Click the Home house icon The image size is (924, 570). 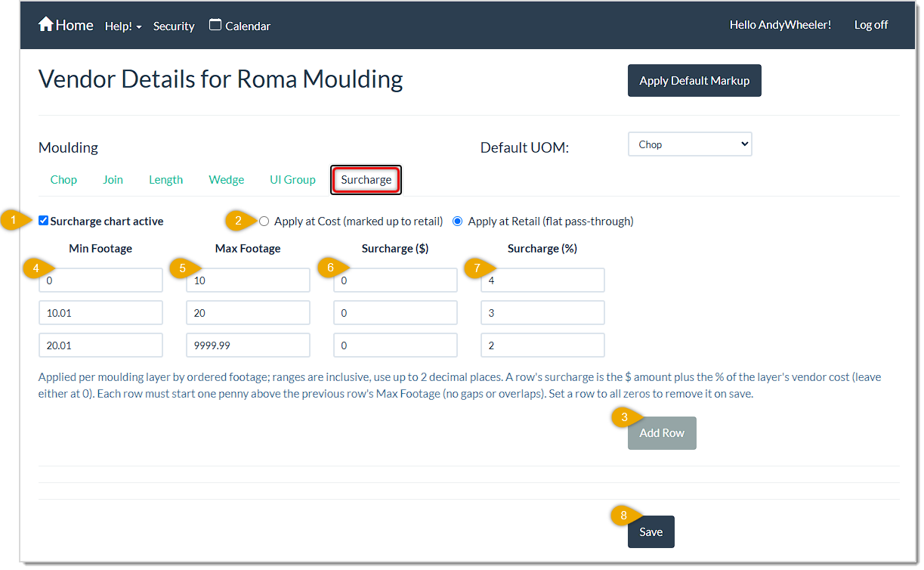tap(45, 24)
